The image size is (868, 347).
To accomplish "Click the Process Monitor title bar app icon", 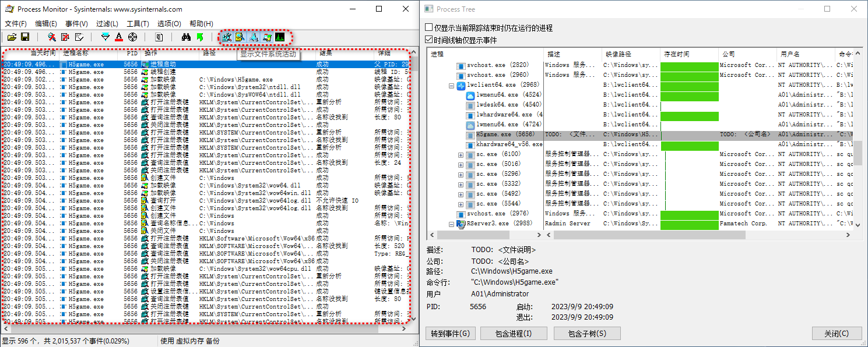I will [x=9, y=9].
